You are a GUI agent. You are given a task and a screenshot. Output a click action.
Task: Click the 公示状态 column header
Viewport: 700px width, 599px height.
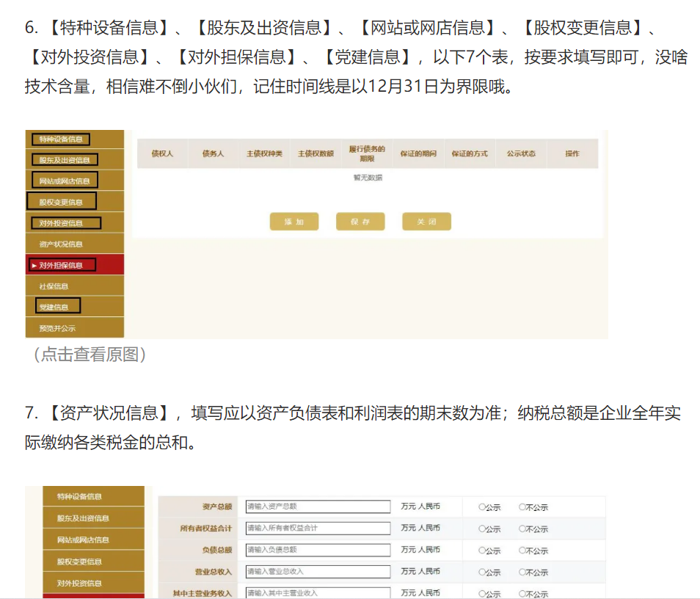521,153
